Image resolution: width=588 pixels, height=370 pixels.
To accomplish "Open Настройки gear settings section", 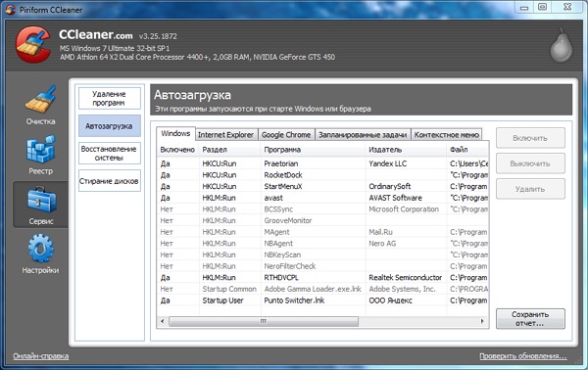I will (40, 254).
